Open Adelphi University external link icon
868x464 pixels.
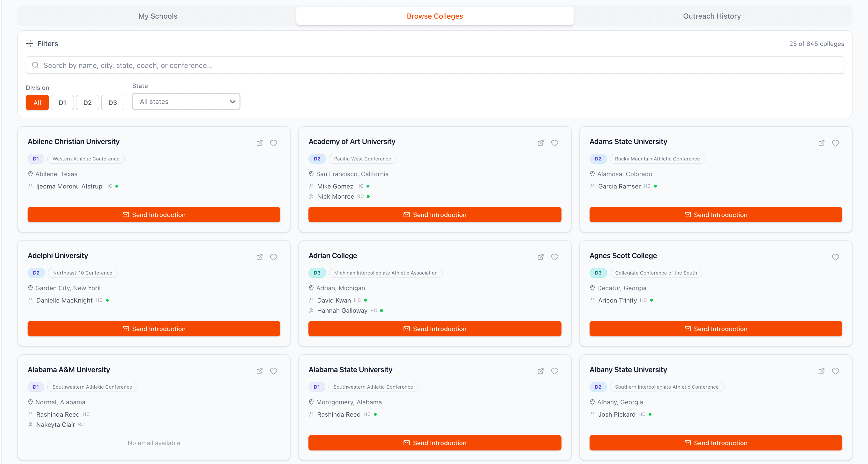click(x=259, y=257)
